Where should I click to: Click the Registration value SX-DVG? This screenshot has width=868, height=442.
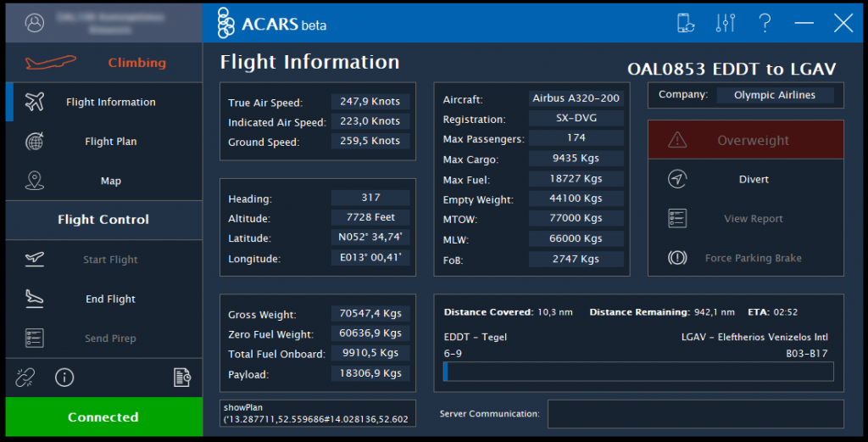576,118
